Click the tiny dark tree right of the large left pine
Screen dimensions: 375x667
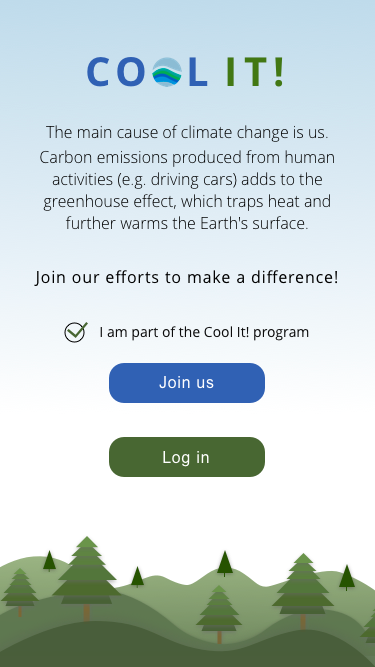point(137,577)
